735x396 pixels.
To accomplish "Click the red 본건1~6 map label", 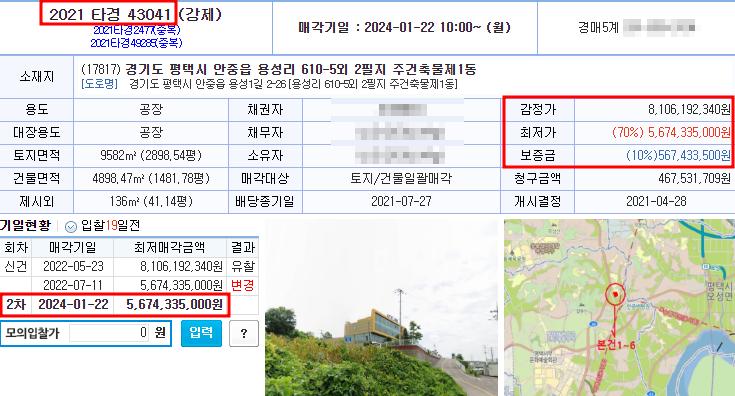I will (615, 345).
